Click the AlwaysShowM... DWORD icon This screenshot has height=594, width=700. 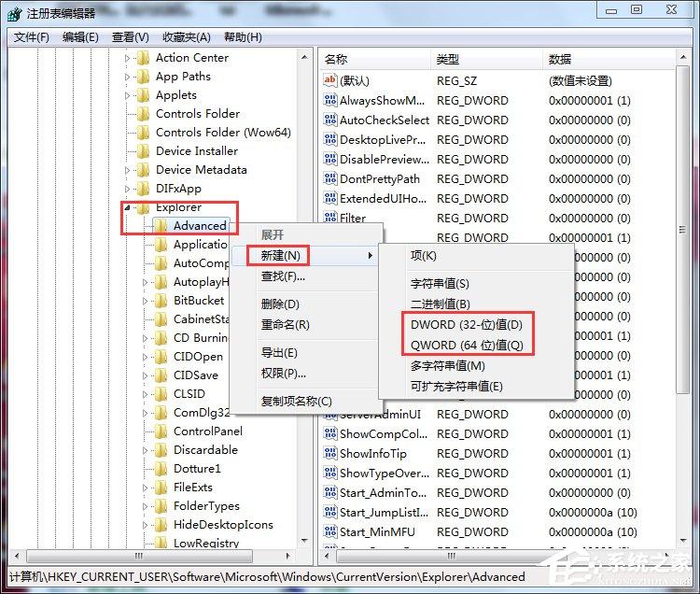(329, 100)
